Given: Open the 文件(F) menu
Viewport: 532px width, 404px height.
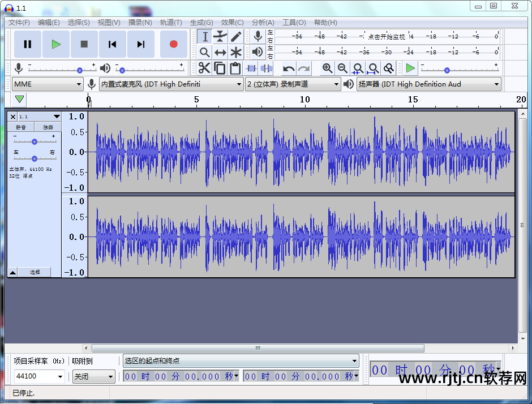Looking at the screenshot, I should coord(19,23).
